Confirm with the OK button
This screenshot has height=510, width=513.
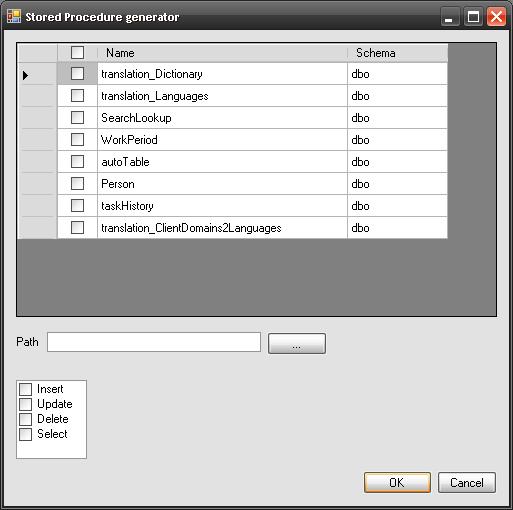(397, 482)
